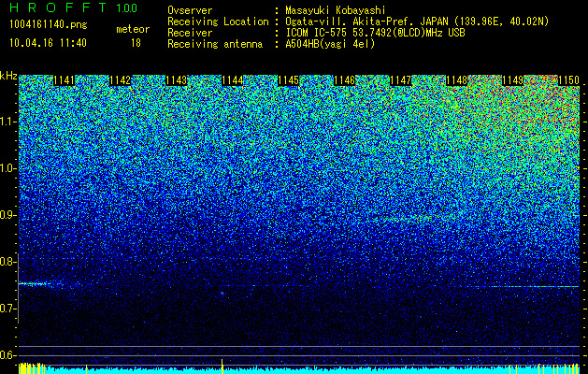Click the 1142 time marker
This screenshot has height=374, width=588.
120,80
